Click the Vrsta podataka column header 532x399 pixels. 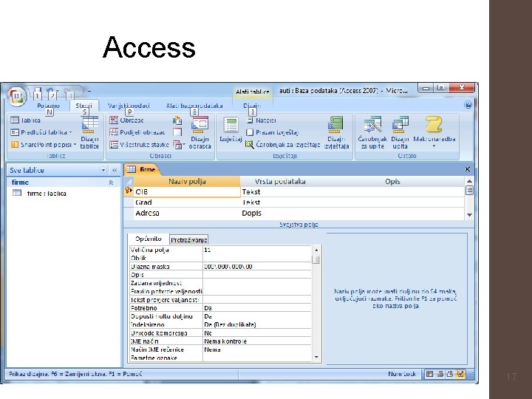pos(280,182)
